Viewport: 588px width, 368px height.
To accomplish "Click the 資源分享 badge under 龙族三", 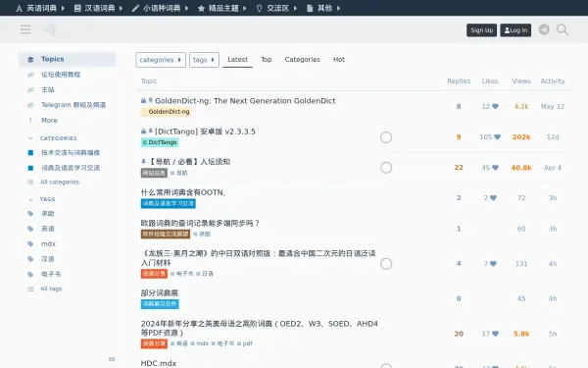I will [154, 274].
